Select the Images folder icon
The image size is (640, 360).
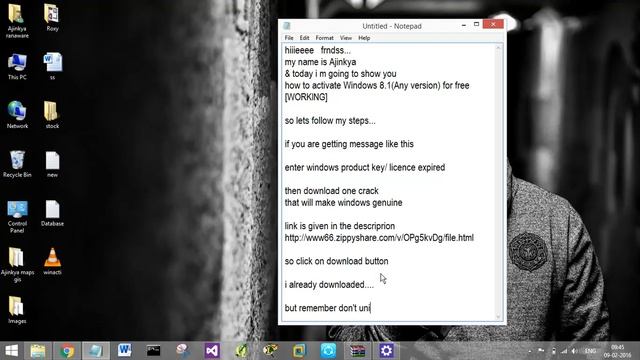pyautogui.click(x=17, y=310)
